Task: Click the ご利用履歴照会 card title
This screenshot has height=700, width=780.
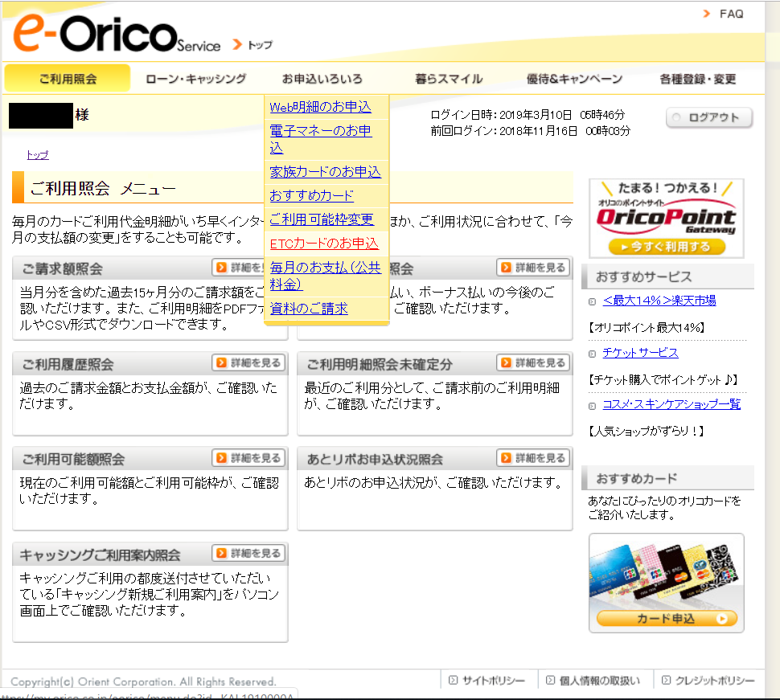Action: pyautogui.click(x=68, y=364)
